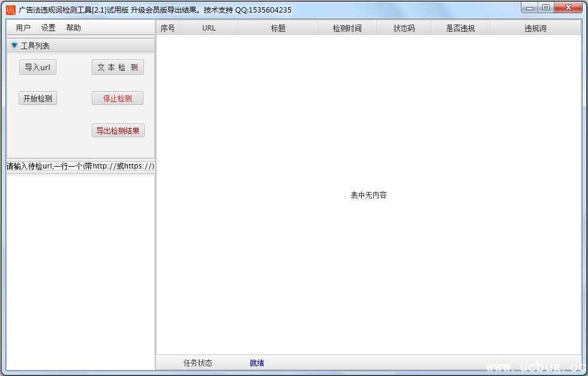Select the 违规词 column header
Viewport: 588px width, 376px height.
point(535,28)
